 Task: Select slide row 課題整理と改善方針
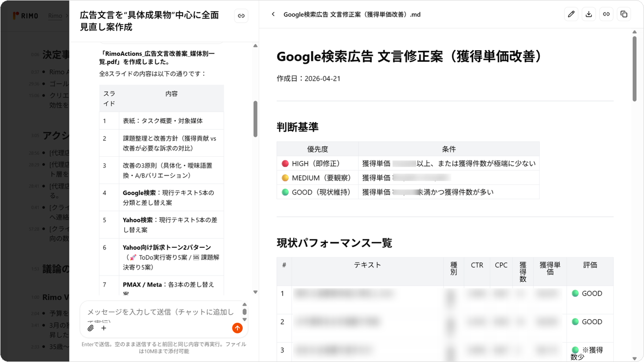pyautogui.click(x=162, y=143)
